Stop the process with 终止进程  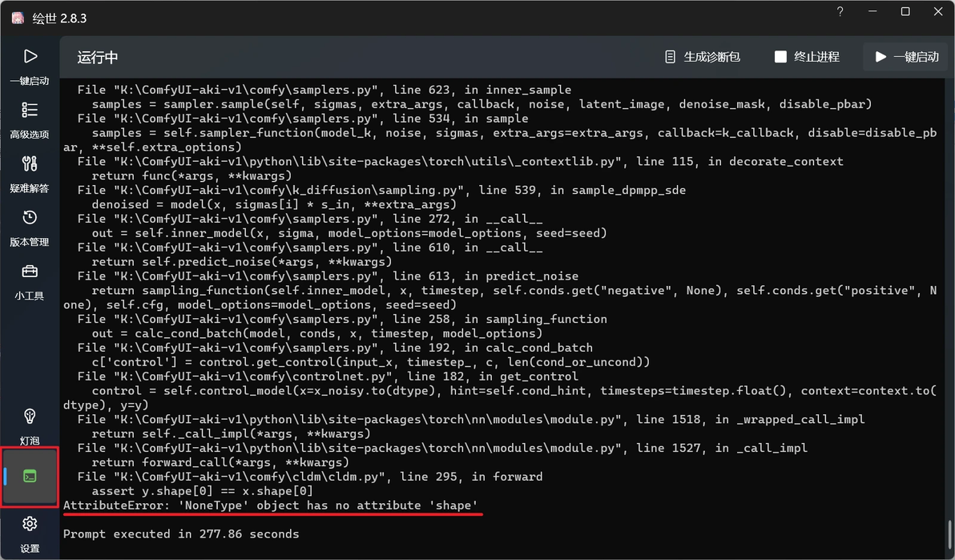(x=807, y=57)
